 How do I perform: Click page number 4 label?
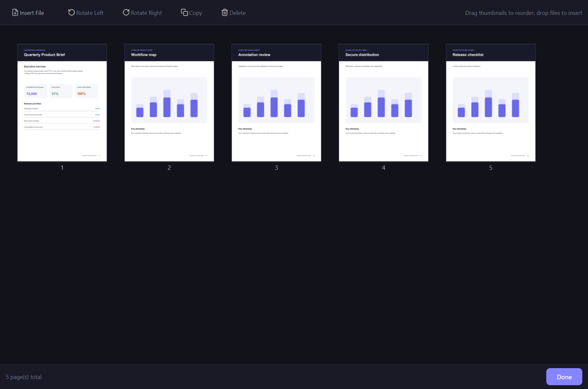click(384, 168)
